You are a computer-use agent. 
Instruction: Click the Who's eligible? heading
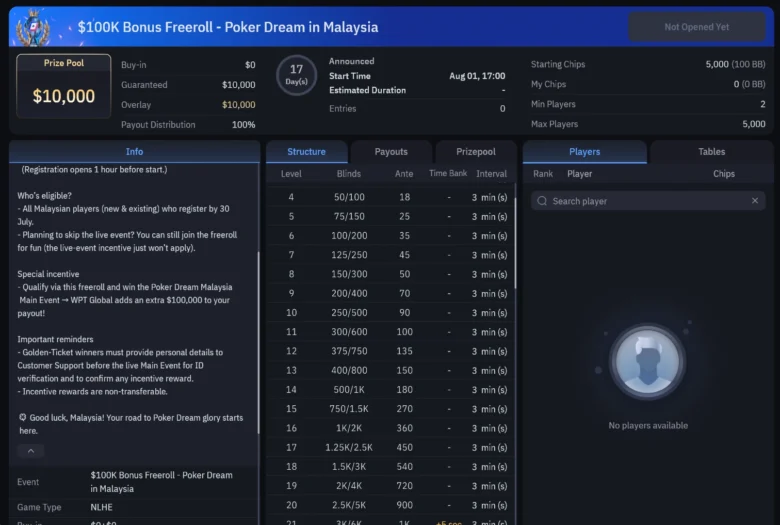pyautogui.click(x=44, y=196)
